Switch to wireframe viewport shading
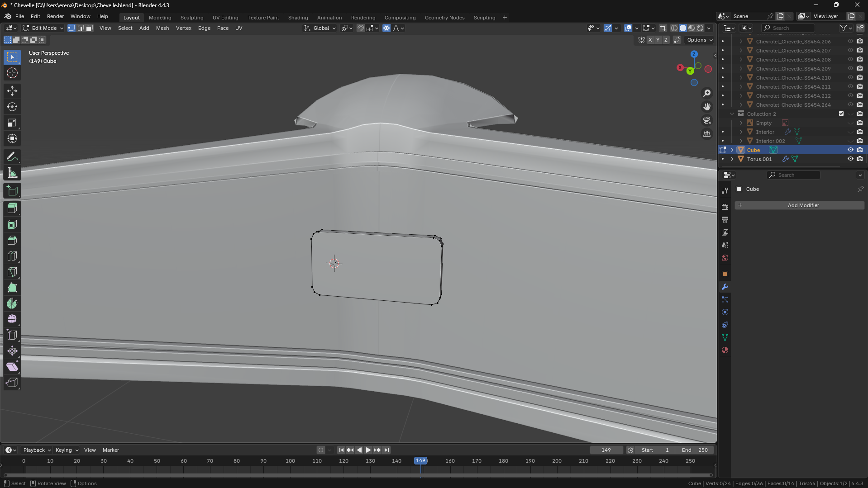Image resolution: width=868 pixels, height=488 pixels. (x=674, y=28)
